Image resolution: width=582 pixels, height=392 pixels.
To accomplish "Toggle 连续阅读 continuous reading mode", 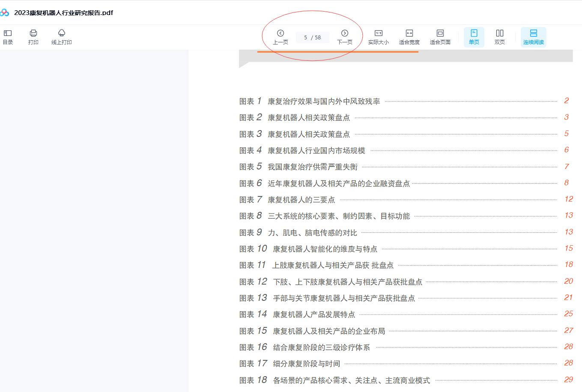I will click(x=533, y=37).
